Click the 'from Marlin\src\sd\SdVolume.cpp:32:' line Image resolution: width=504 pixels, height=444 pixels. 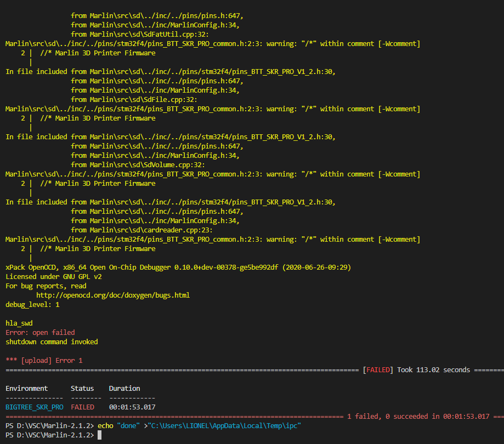pyautogui.click(x=138, y=165)
